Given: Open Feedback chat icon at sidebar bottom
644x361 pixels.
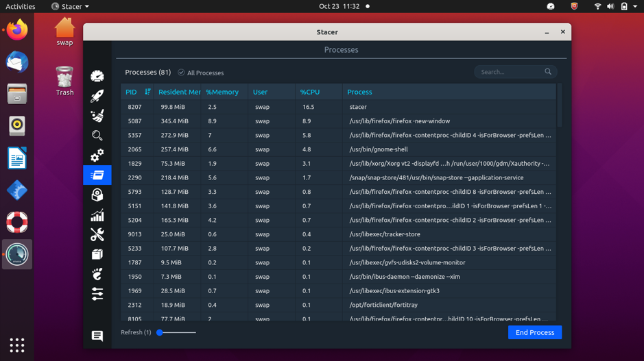Looking at the screenshot, I should coord(97,336).
